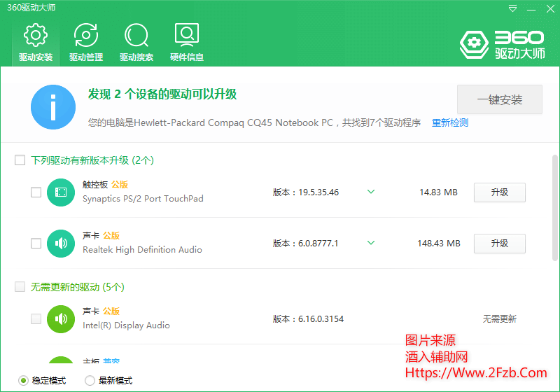The width and height of the screenshot is (560, 392).
Task: Check the 下列驱动有新版本升级 group checkbox
Action: 20,160
